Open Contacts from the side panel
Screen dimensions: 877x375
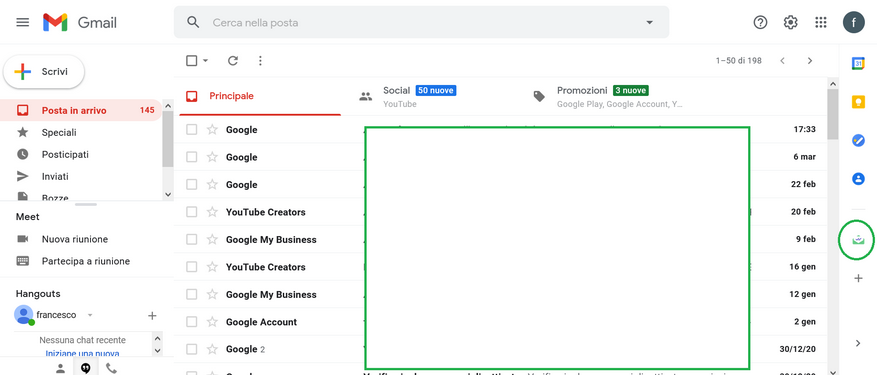point(858,179)
